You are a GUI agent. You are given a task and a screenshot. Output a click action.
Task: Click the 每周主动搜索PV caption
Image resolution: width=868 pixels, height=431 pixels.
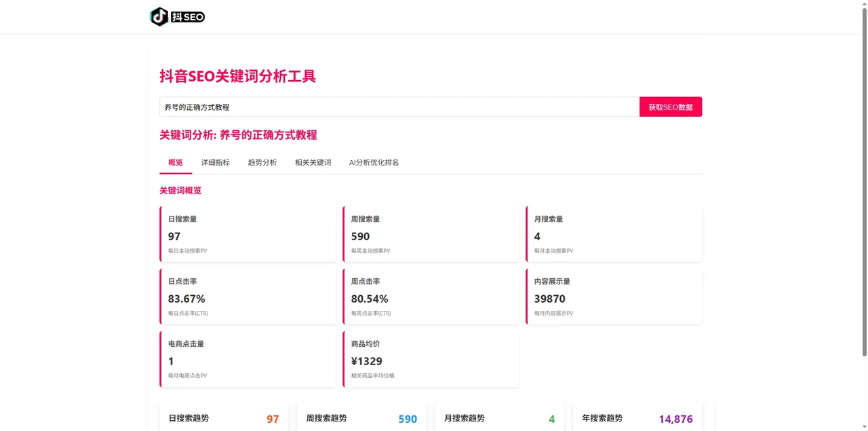(371, 251)
